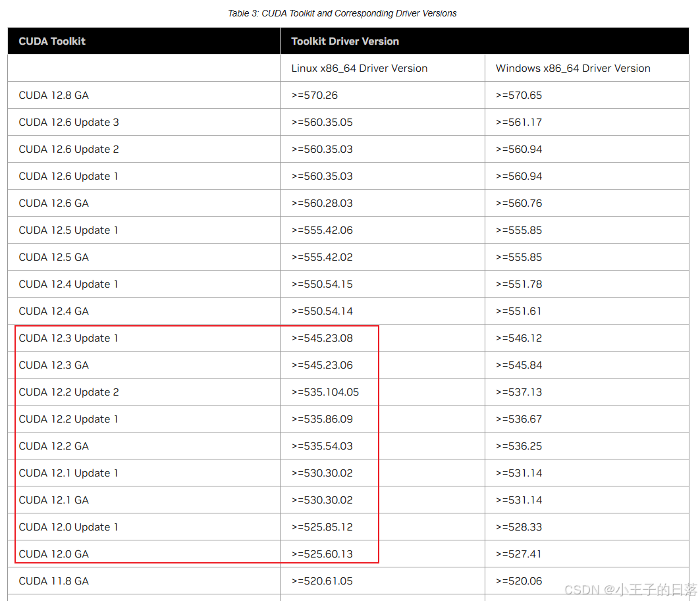
Task: Select the 'CUDA 12.4 Update 1' row label
Action: 68,284
